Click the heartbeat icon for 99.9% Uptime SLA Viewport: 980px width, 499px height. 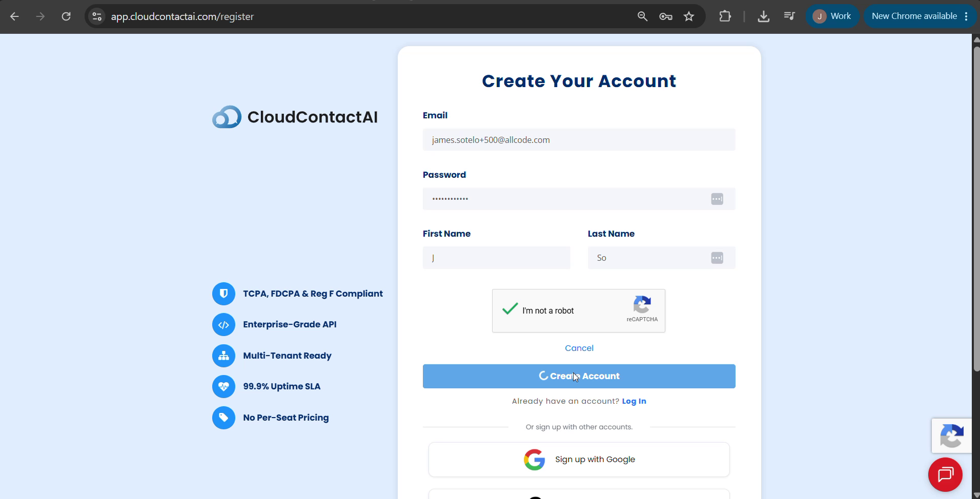pos(223,386)
